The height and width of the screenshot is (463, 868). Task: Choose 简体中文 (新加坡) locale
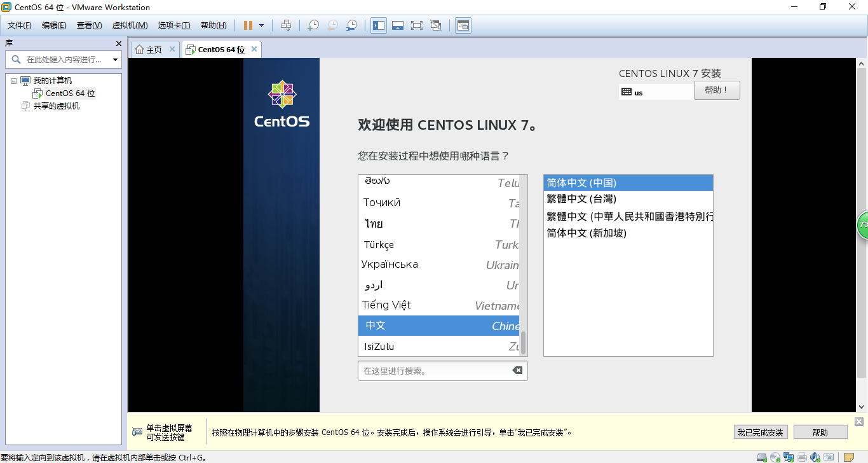628,233
